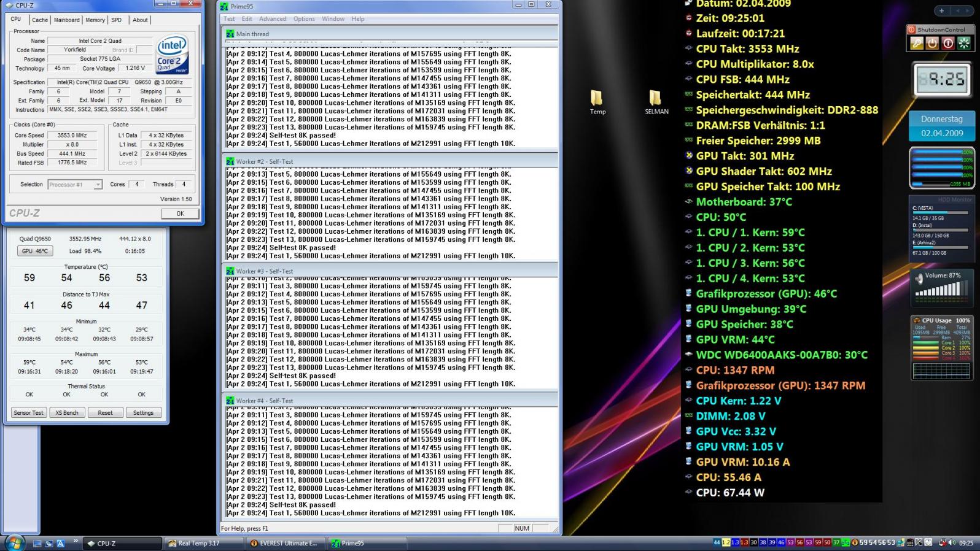Switch to the SPD tab in CPU-Z

coord(116,20)
